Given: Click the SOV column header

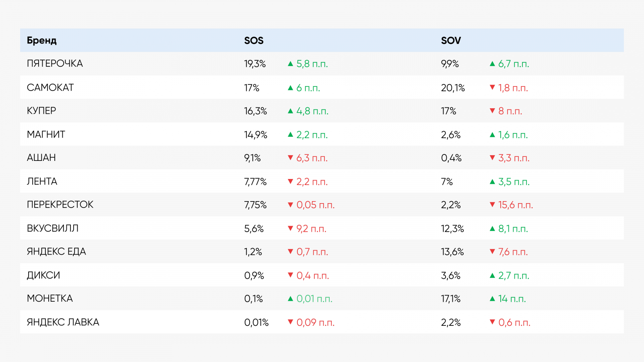Looking at the screenshot, I should coord(451,41).
